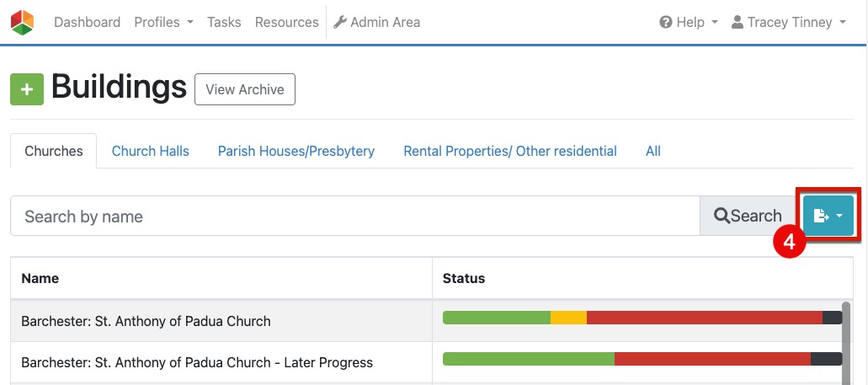This screenshot has height=385, width=868.
Task: Switch to the Church Halls tab
Action: point(151,152)
